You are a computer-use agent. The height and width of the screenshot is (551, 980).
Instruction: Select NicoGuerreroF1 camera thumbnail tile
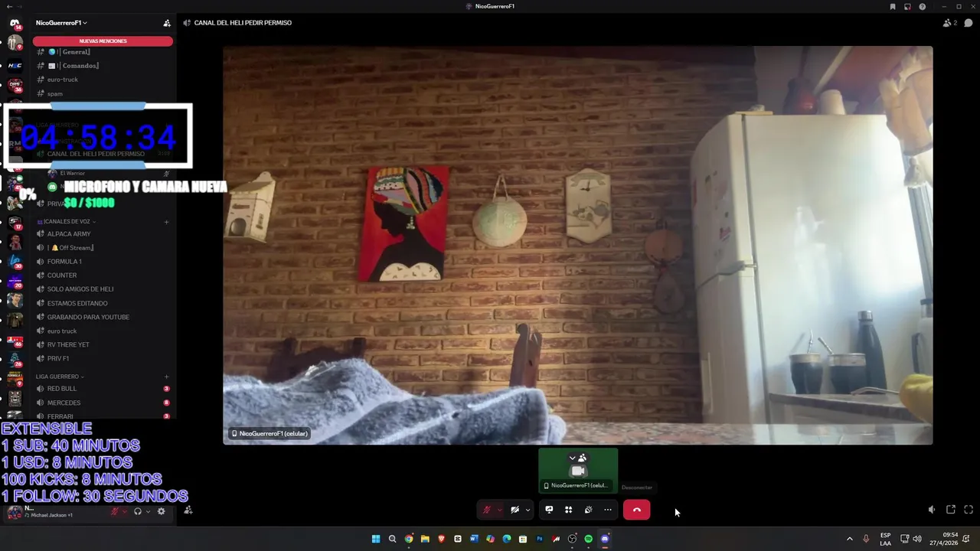click(578, 470)
